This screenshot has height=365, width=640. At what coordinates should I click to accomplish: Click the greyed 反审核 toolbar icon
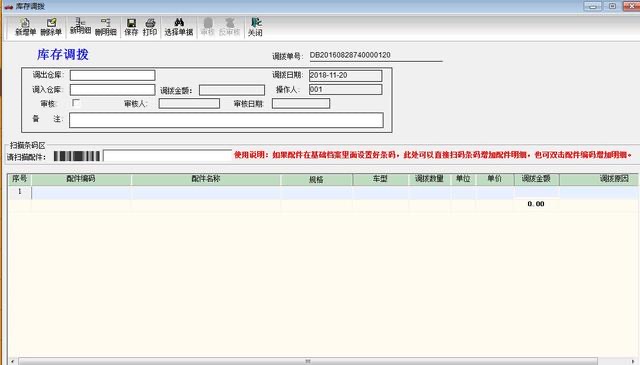[x=229, y=27]
